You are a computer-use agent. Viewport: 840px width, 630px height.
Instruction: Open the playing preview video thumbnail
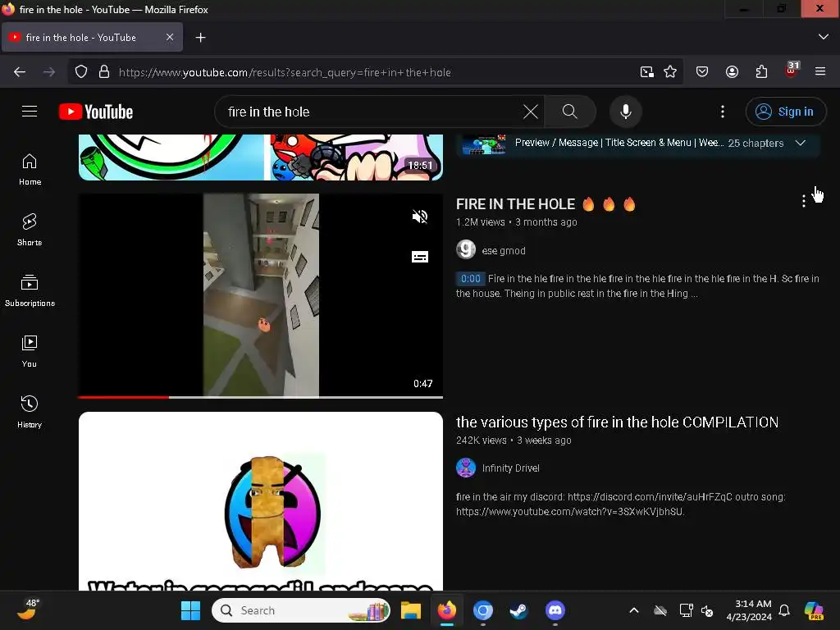tap(260, 294)
